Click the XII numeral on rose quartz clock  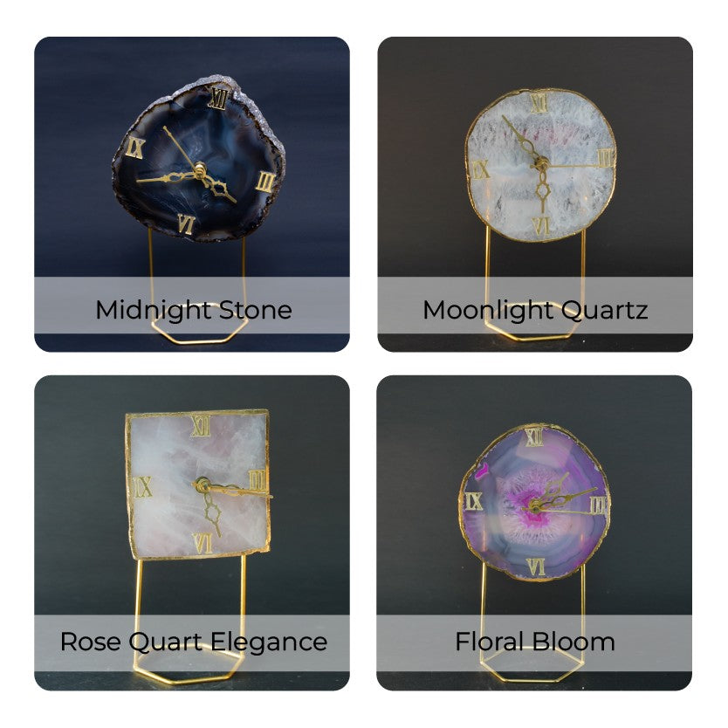(x=201, y=426)
